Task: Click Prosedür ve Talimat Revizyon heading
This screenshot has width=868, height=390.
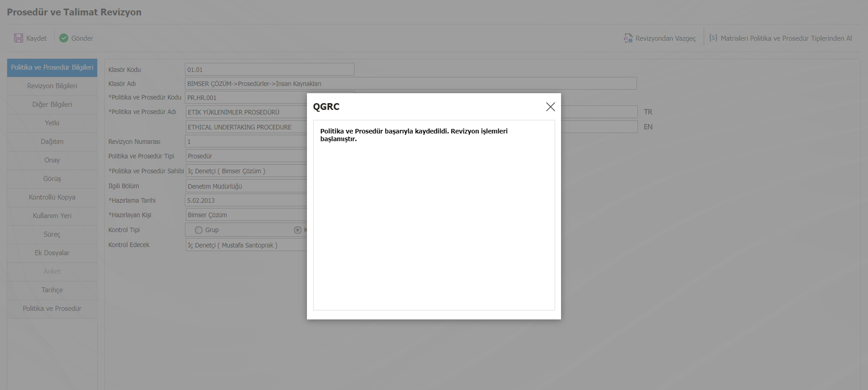Action: pyautogui.click(x=74, y=12)
